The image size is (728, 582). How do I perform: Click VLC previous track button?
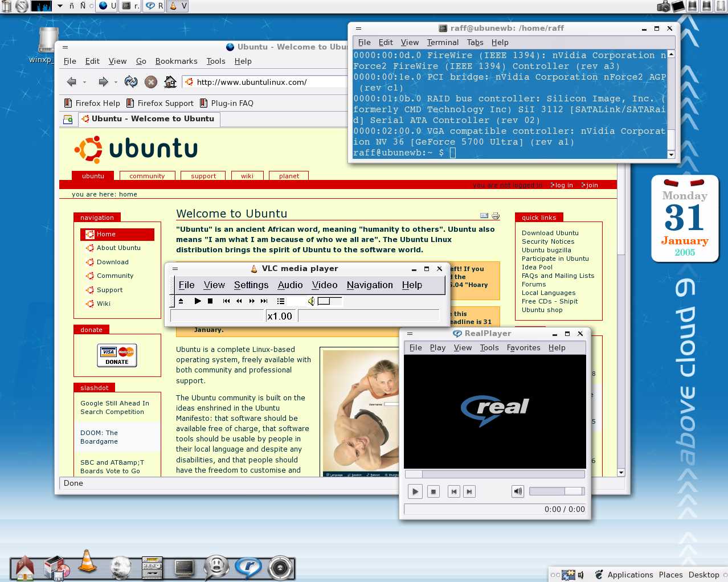pyautogui.click(x=226, y=301)
